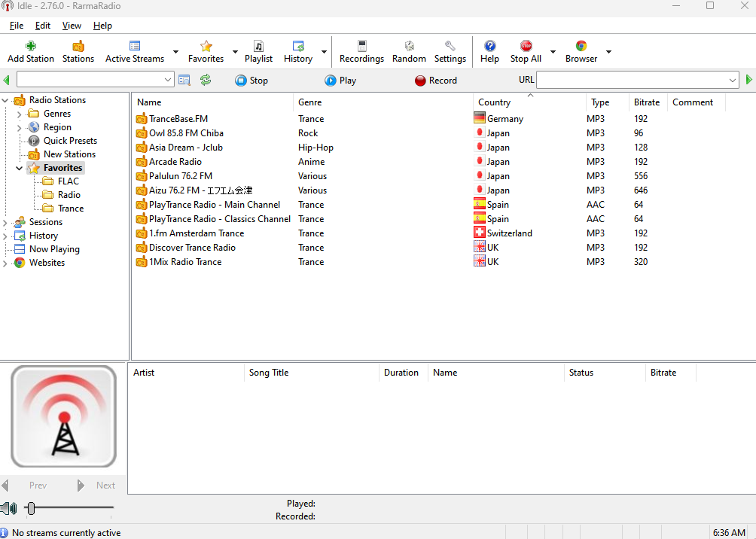This screenshot has height=539, width=756.
Task: Sort the station list by Country header
Action: (x=529, y=102)
